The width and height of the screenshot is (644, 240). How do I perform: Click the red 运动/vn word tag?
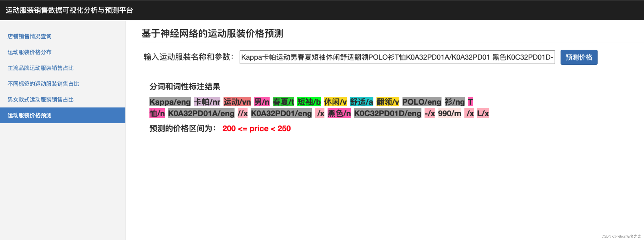(237, 102)
